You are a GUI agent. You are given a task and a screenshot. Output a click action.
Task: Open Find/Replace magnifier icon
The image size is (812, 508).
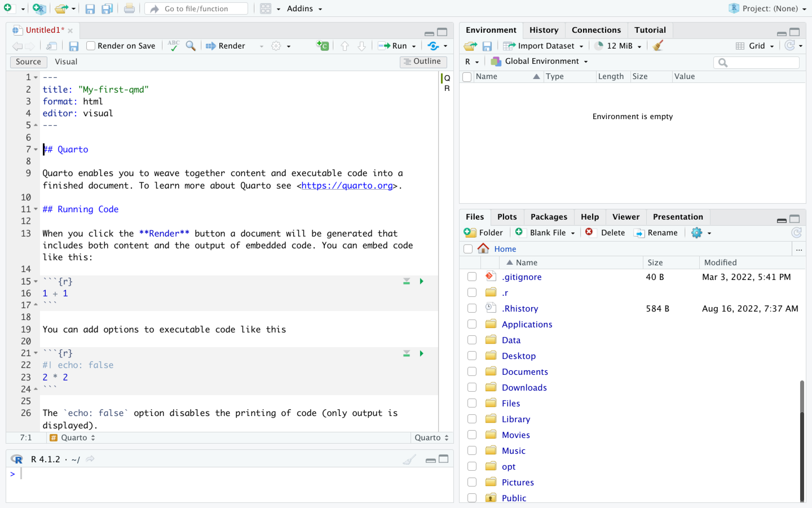pos(191,46)
